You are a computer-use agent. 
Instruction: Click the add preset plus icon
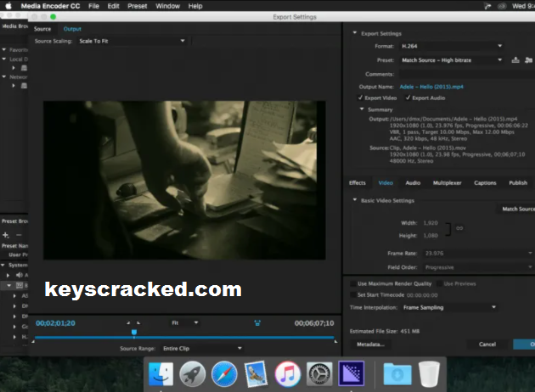click(5, 235)
